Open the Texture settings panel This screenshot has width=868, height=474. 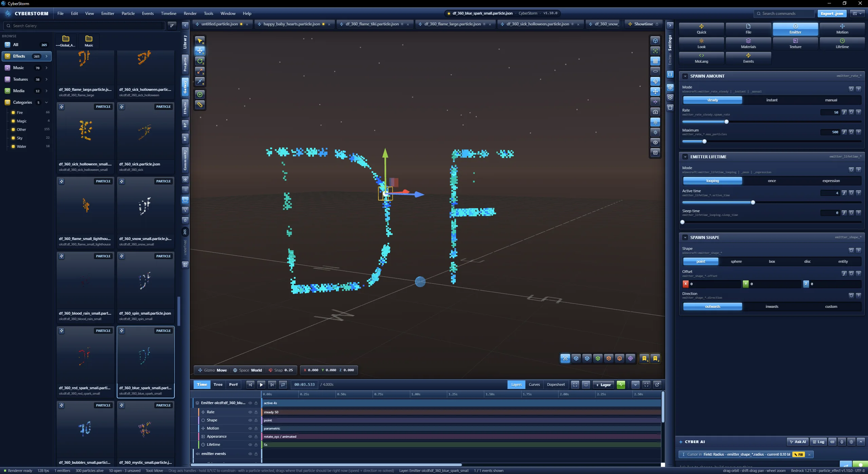pyautogui.click(x=795, y=44)
